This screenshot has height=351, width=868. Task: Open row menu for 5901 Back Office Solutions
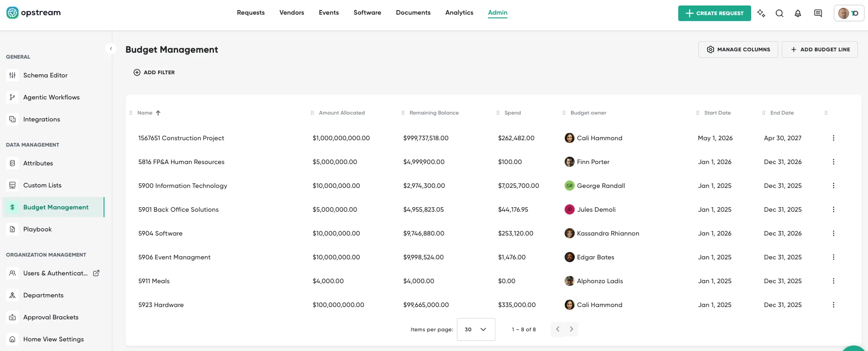[x=834, y=209]
